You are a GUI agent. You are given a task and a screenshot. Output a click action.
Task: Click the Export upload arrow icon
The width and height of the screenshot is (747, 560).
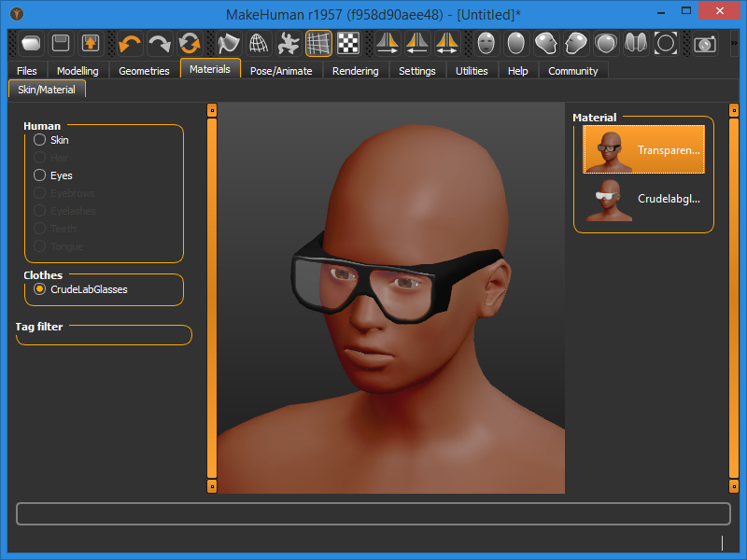(x=91, y=44)
